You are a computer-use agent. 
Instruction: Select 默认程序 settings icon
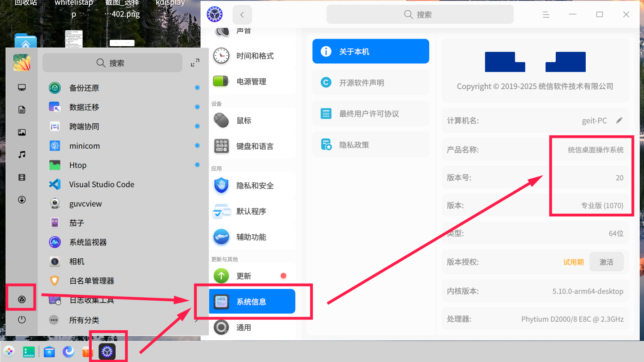[222, 211]
